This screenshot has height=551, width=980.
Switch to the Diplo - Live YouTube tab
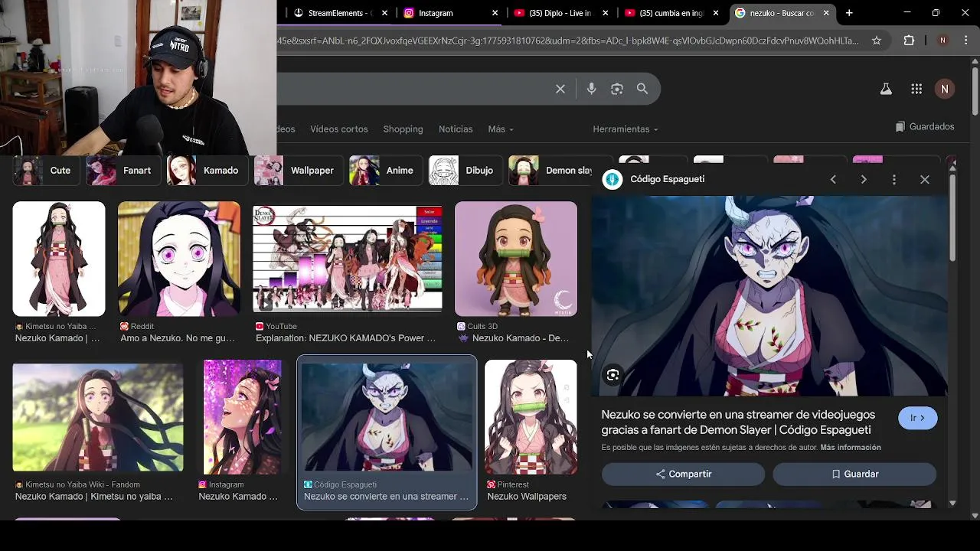click(x=563, y=13)
